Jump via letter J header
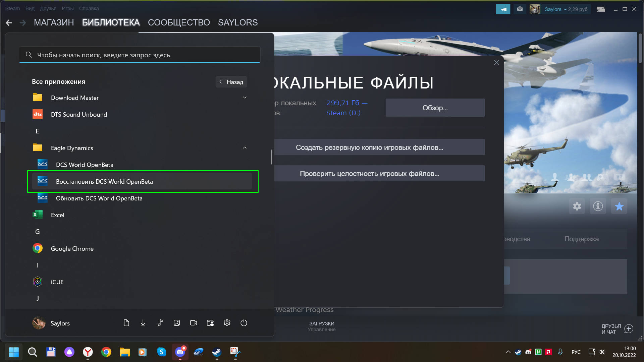This screenshot has width=644, height=362. 37,299
